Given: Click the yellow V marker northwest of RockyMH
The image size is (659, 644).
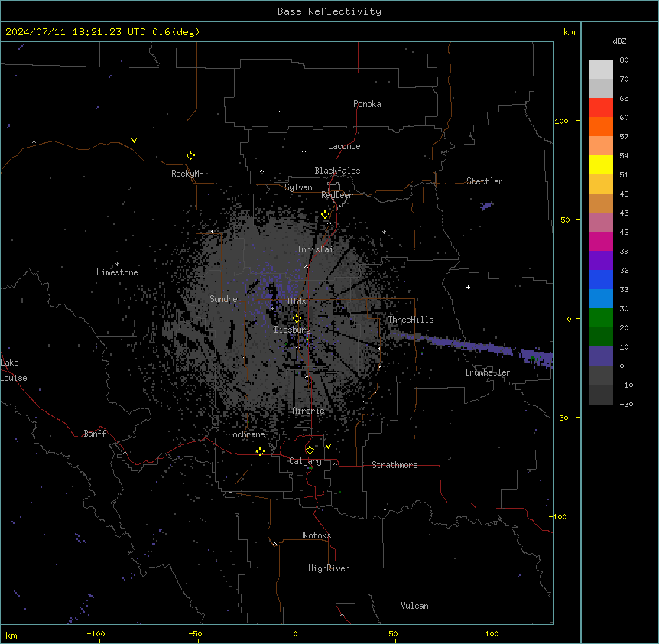Looking at the screenshot, I should coord(134,141).
